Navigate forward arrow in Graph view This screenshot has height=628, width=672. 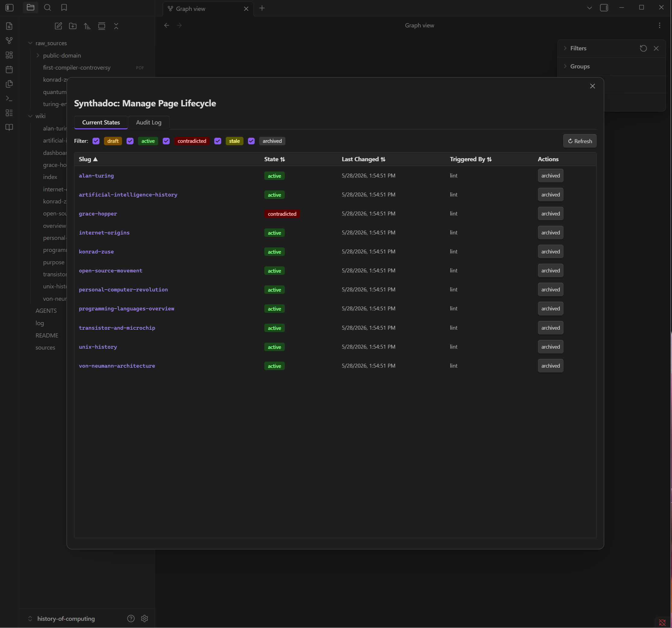tap(179, 25)
